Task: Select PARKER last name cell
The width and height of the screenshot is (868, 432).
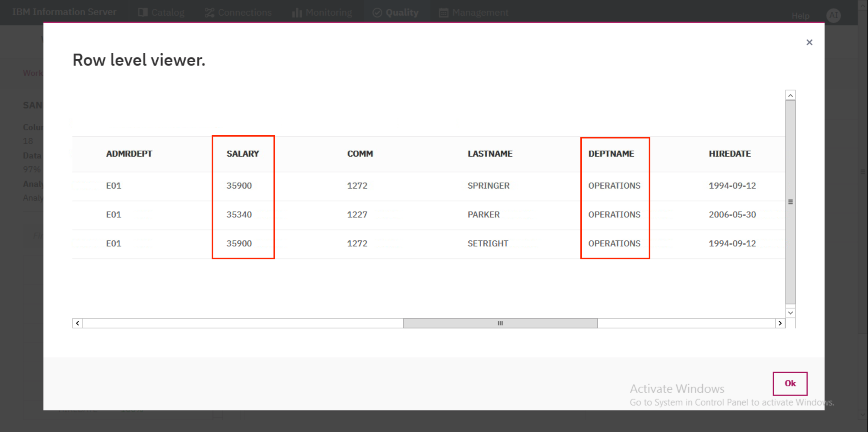Action: (483, 215)
